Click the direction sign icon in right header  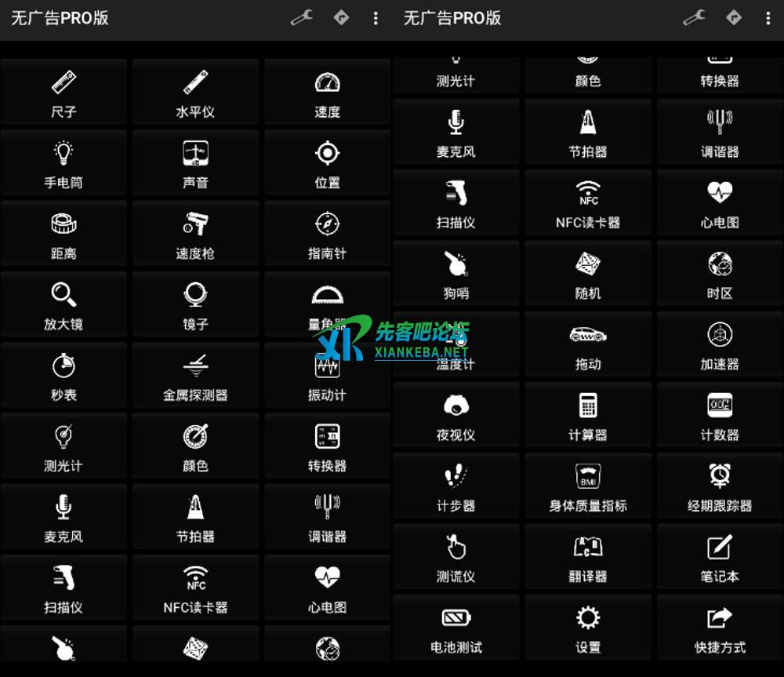(734, 18)
